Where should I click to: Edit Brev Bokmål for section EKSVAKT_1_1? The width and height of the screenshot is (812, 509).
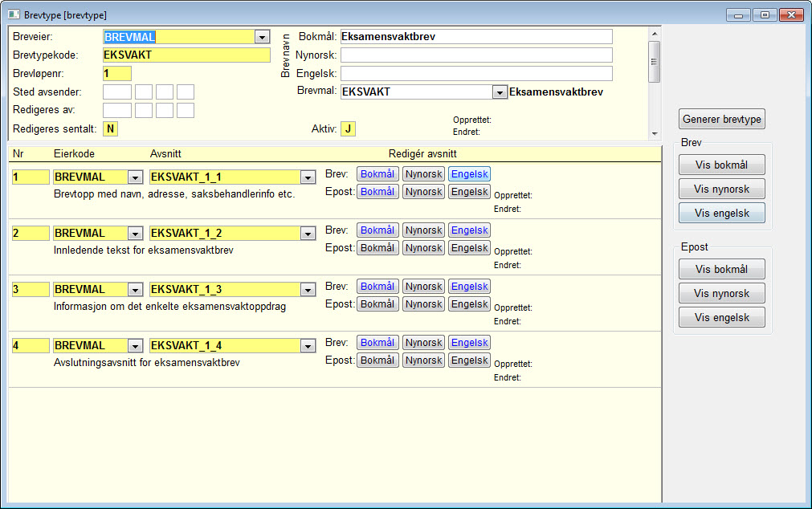click(377, 174)
